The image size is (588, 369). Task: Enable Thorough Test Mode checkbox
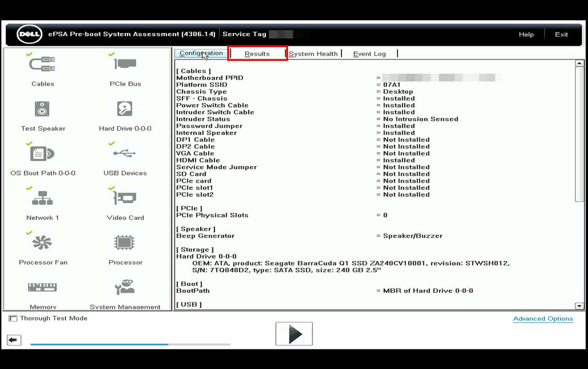pyautogui.click(x=13, y=318)
